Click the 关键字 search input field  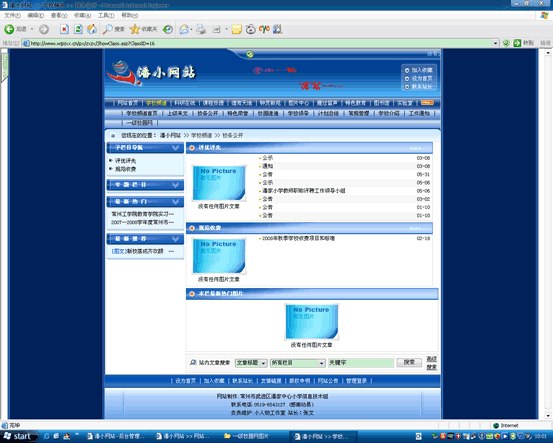[x=361, y=363]
